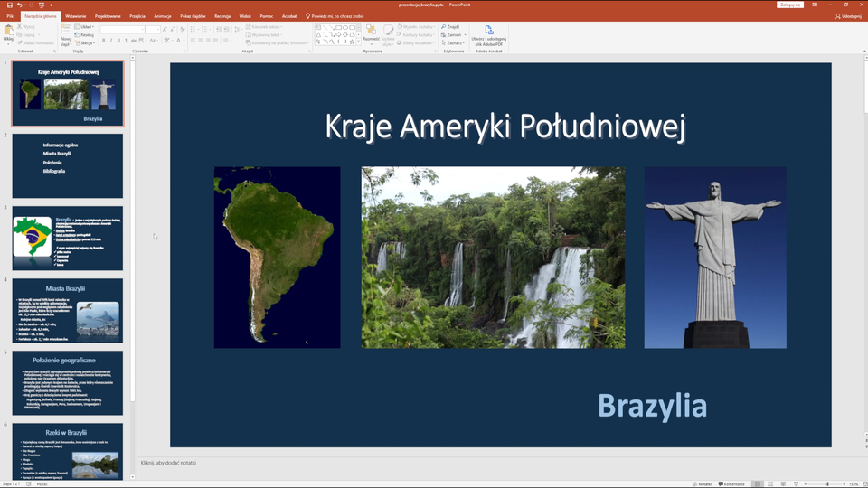Click the Znajdź (Find) search icon
Screen dimensions: 868x488
[451, 27]
